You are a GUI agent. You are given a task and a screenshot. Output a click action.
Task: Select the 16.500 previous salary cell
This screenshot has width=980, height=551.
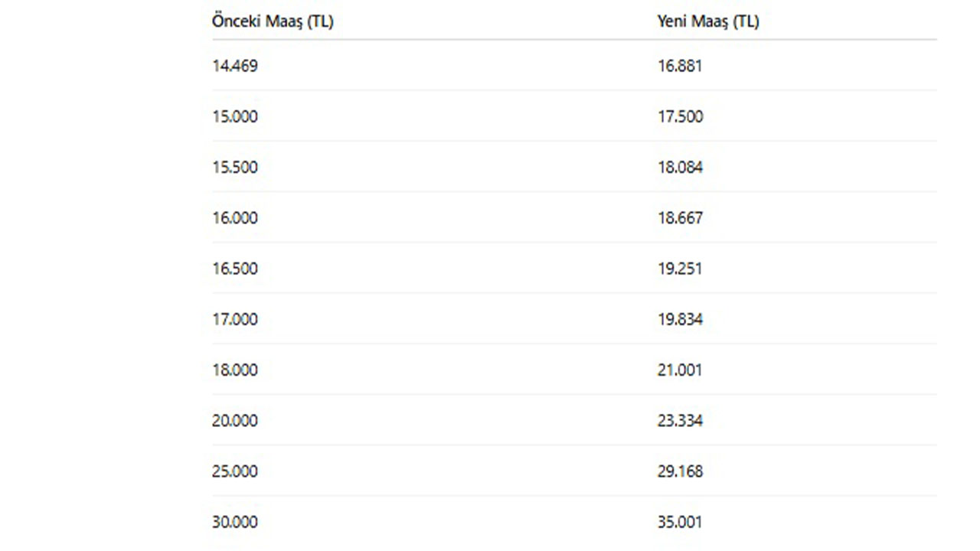point(235,269)
